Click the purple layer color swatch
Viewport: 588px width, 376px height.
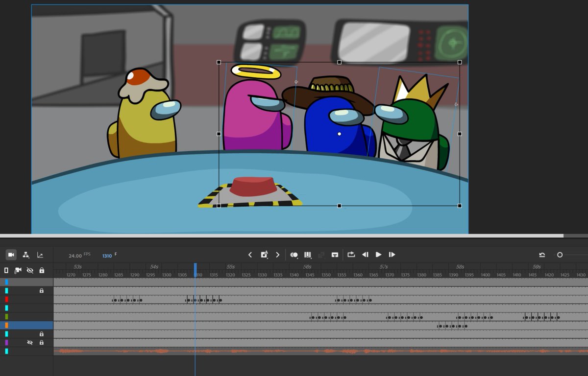[x=6, y=343]
